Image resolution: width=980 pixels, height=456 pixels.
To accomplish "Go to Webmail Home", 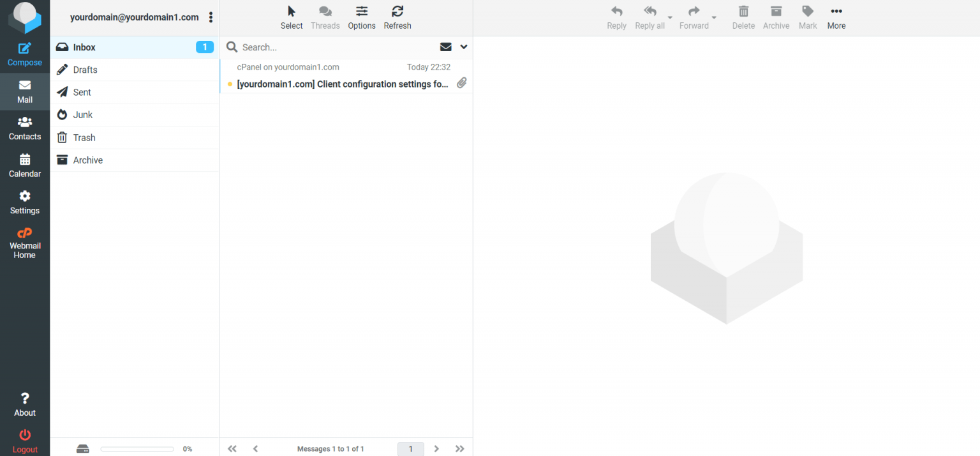I will 24,243.
